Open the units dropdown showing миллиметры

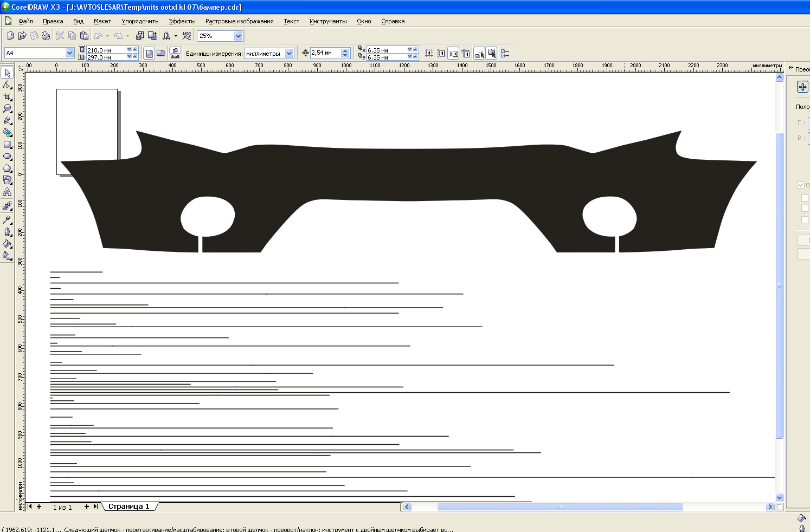pyautogui.click(x=289, y=53)
